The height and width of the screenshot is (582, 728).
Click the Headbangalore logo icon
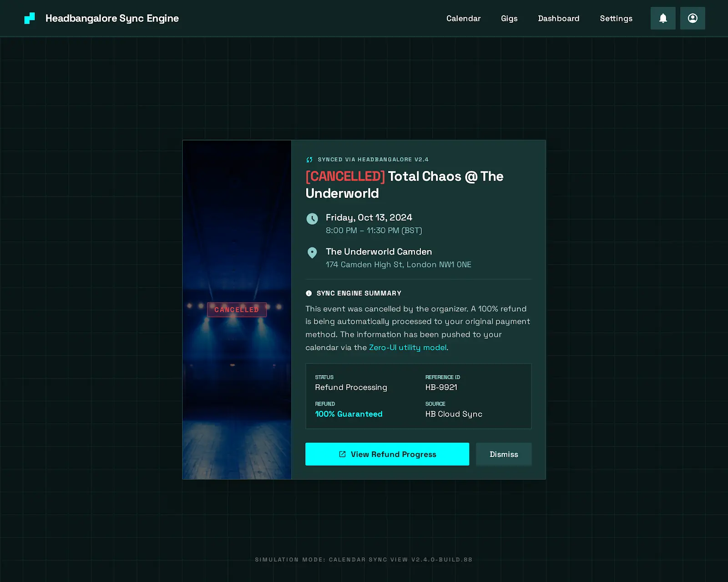coord(30,18)
